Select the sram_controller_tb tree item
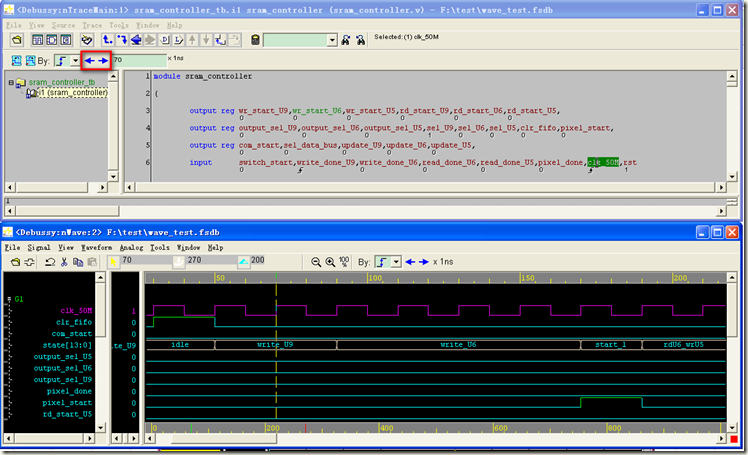 tap(62, 82)
